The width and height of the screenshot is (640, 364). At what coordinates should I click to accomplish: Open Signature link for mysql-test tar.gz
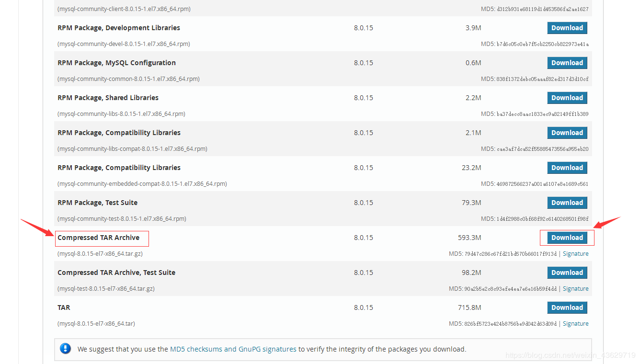click(575, 289)
